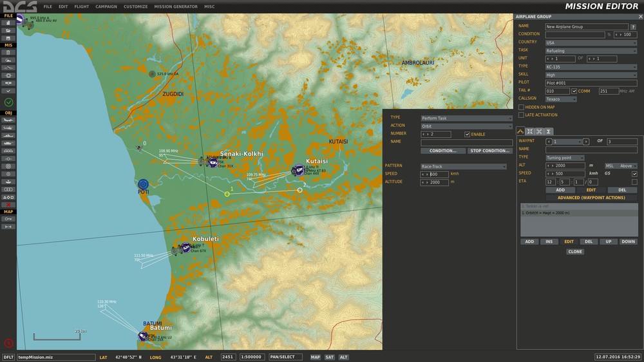Click the red X delete icon

(8, 204)
